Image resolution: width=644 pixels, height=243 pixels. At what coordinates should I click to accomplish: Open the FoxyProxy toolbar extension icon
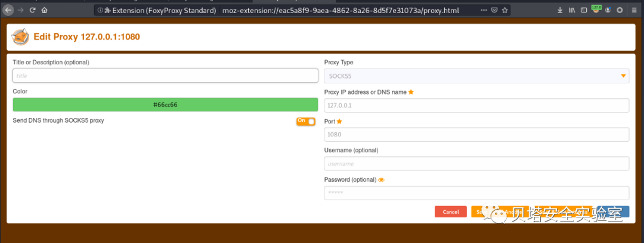pos(596,9)
